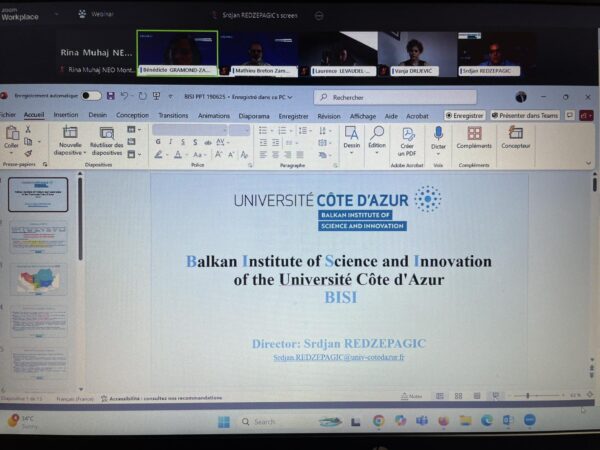Open the Aa change case dropdown
600x450 pixels.
tap(199, 155)
